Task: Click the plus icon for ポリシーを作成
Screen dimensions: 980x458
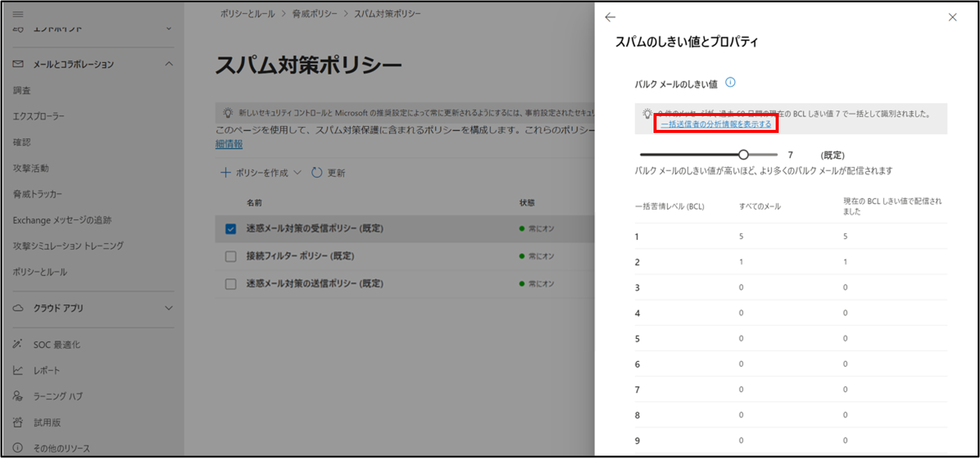Action: (226, 173)
